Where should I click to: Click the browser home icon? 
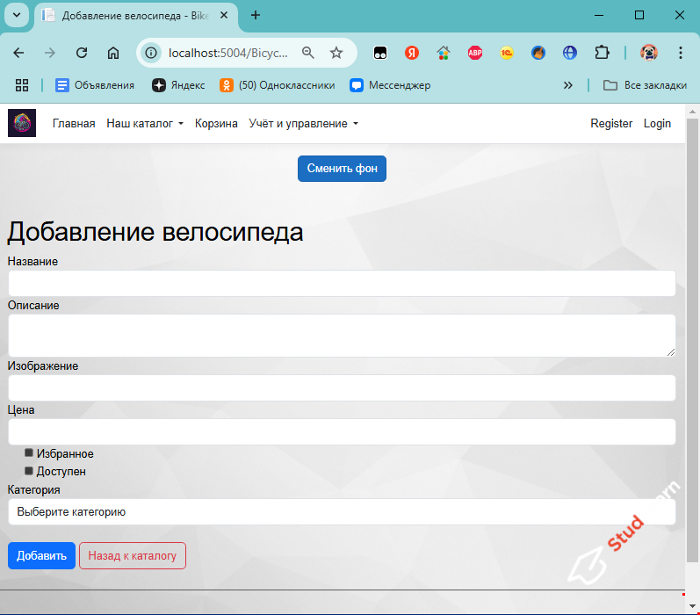(x=113, y=53)
